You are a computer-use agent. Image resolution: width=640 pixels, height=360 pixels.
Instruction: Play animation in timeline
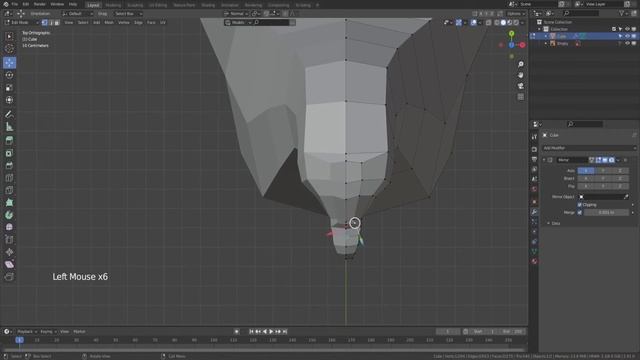(x=271, y=331)
